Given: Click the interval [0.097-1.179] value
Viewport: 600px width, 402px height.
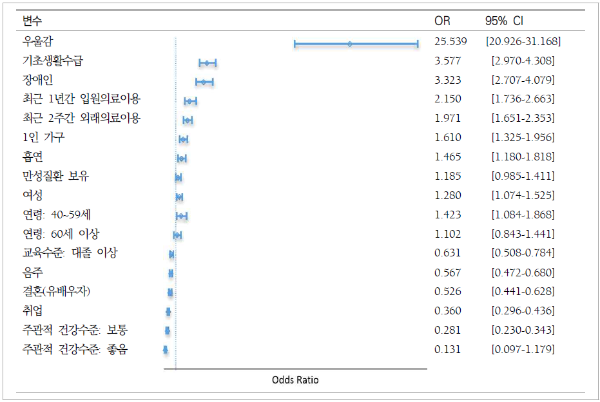Looking at the screenshot, I should pyautogui.click(x=524, y=349).
